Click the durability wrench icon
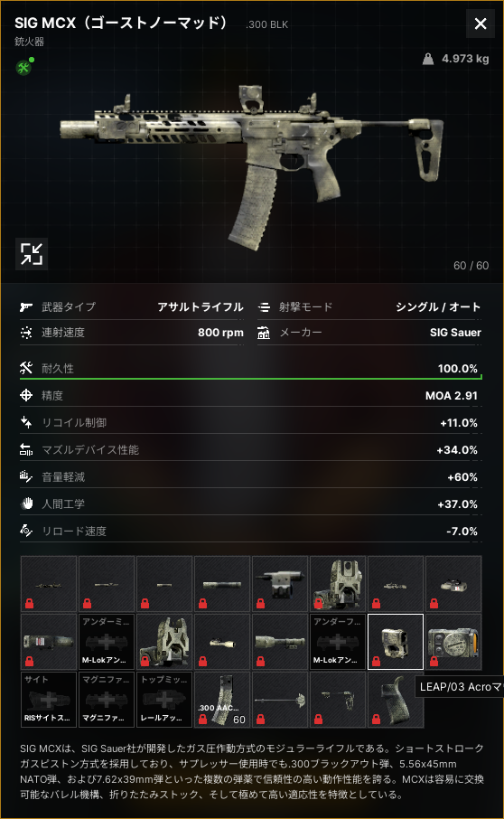Image resolution: width=504 pixels, height=819 pixels. coord(26,368)
